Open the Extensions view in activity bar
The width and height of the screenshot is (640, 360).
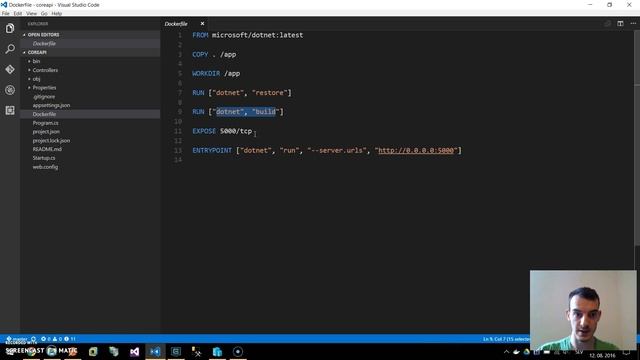(x=10, y=110)
